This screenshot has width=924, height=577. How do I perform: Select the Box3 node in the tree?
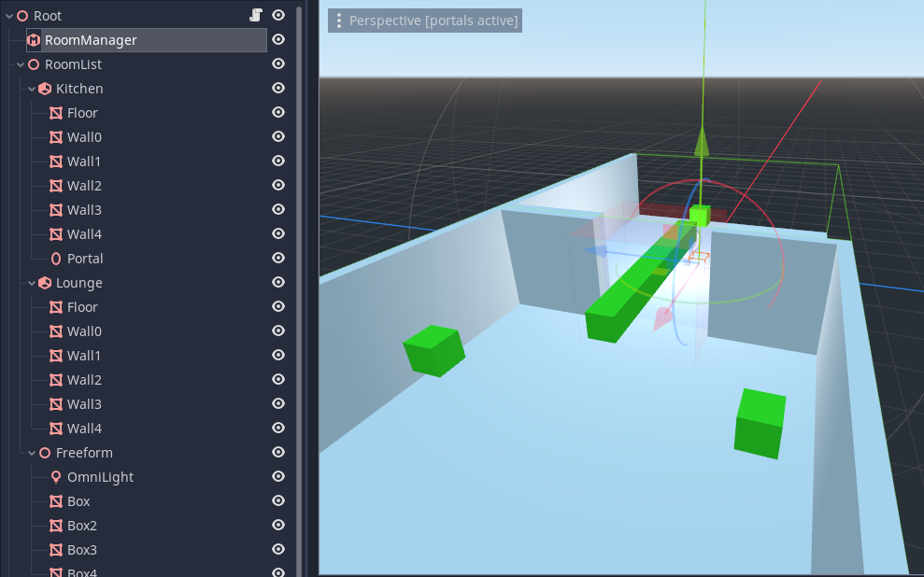(x=82, y=549)
